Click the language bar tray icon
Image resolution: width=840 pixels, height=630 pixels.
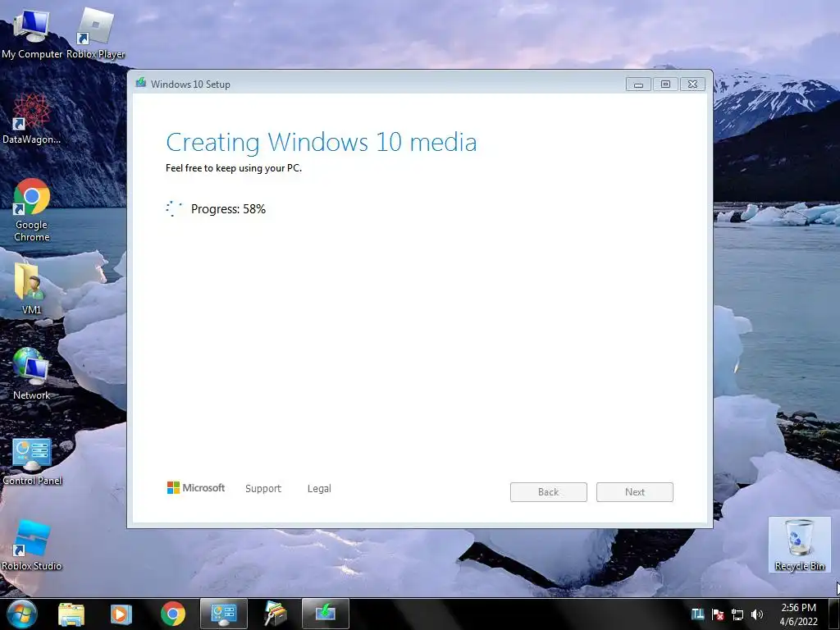coord(697,614)
